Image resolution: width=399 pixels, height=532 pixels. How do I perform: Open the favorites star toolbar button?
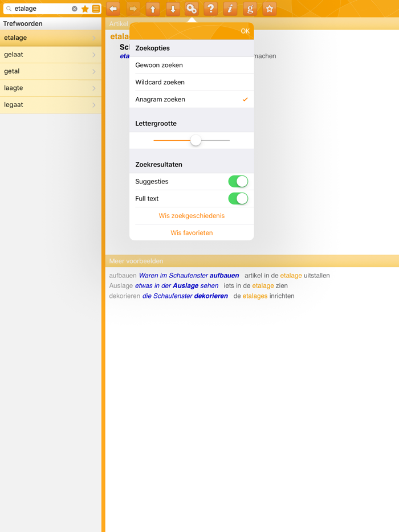(x=270, y=9)
